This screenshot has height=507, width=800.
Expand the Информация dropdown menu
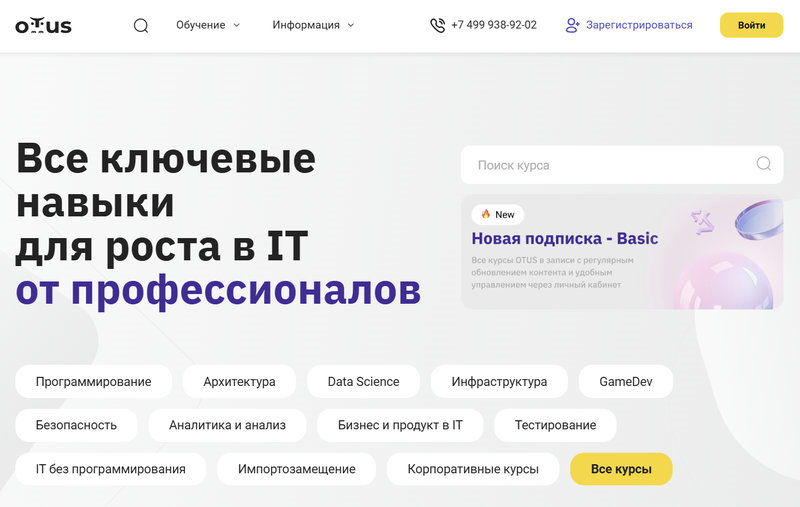point(313,26)
